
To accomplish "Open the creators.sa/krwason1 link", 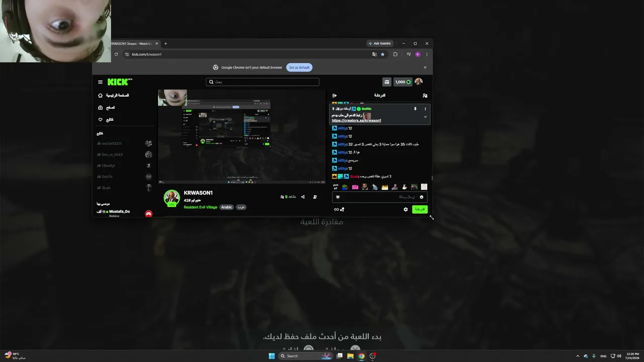I will (x=356, y=121).
